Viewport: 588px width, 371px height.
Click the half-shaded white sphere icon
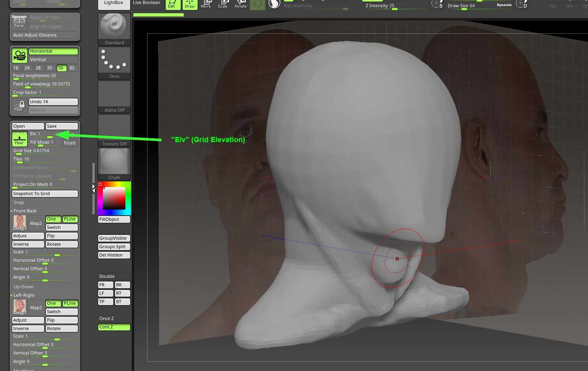274,4
